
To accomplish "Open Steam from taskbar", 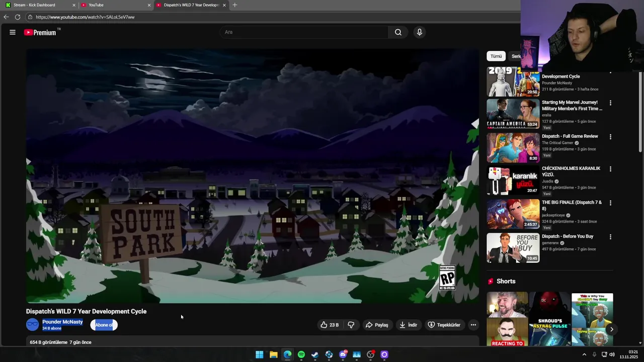I will [315, 354].
